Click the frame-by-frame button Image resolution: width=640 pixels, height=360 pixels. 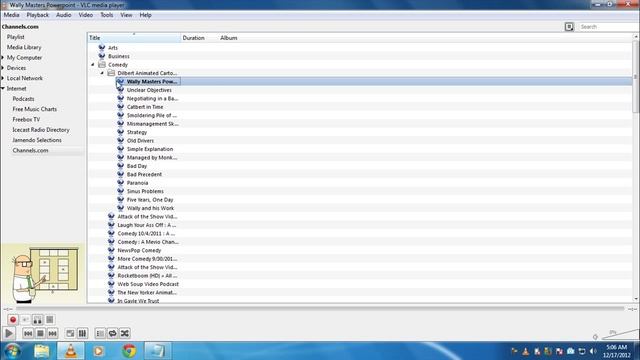click(x=50, y=320)
